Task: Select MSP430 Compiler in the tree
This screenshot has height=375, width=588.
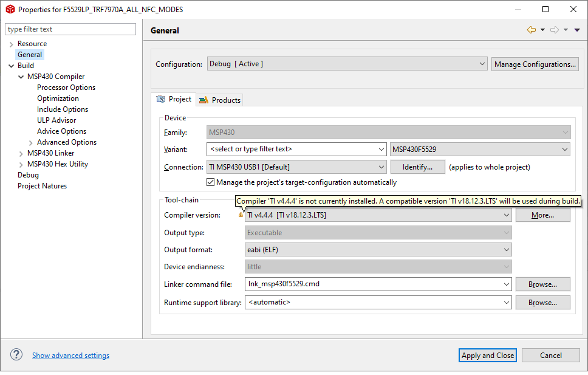Action: 56,77
